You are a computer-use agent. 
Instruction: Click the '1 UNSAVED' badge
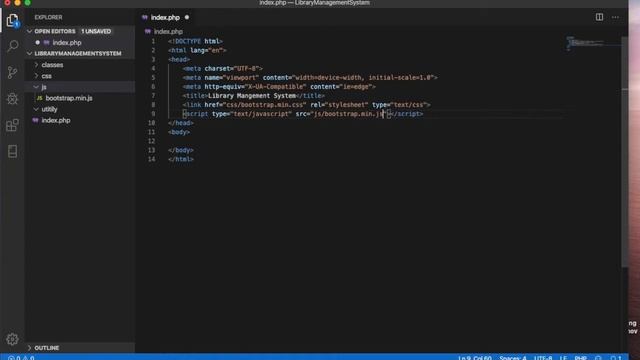click(x=96, y=31)
